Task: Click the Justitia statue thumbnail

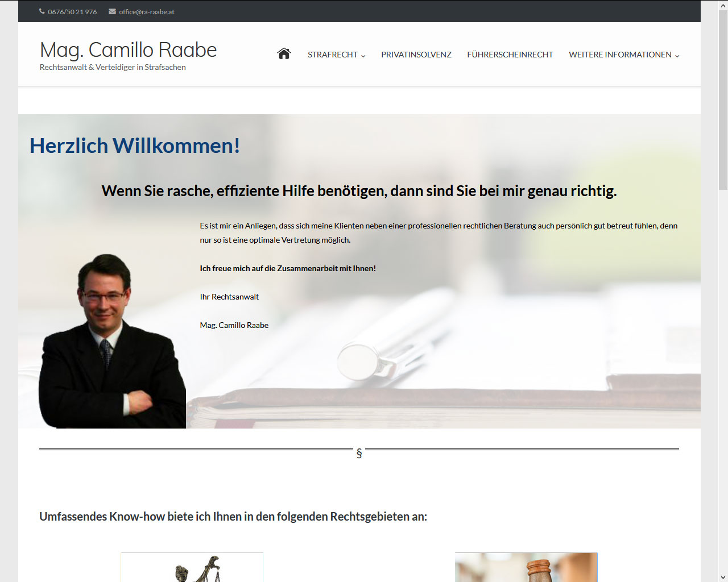Action: (192, 567)
